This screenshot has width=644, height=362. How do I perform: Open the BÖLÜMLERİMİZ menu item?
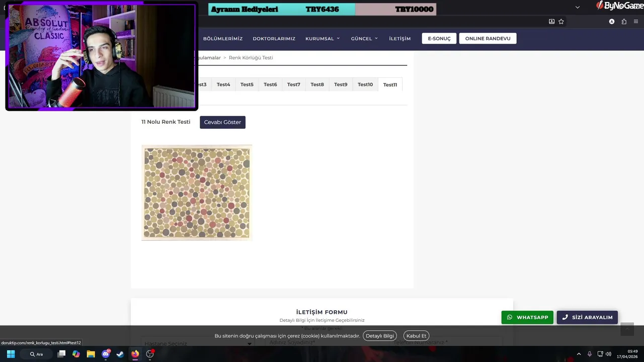[x=223, y=39]
